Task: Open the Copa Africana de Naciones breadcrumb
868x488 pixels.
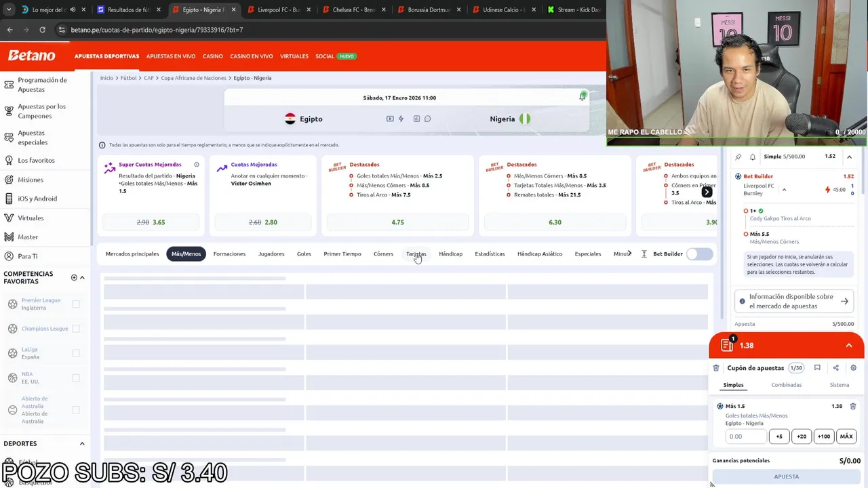Action: [193, 78]
